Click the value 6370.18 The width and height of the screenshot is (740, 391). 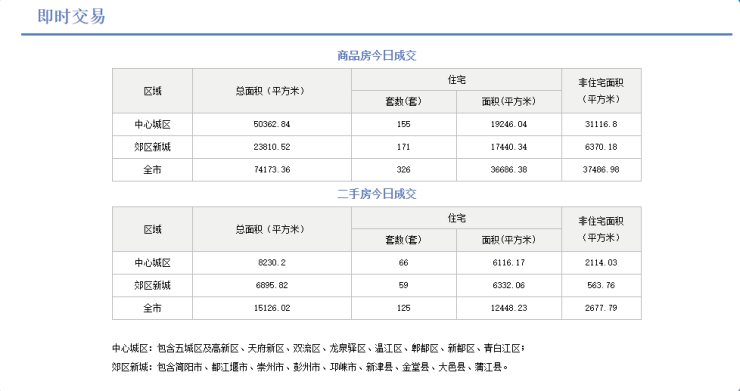(x=601, y=147)
